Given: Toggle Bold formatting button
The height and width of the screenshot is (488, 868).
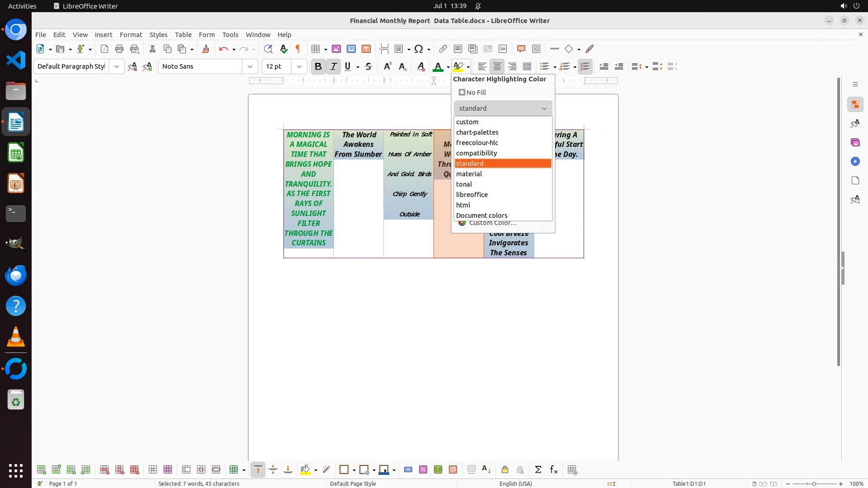Looking at the screenshot, I should tap(318, 66).
